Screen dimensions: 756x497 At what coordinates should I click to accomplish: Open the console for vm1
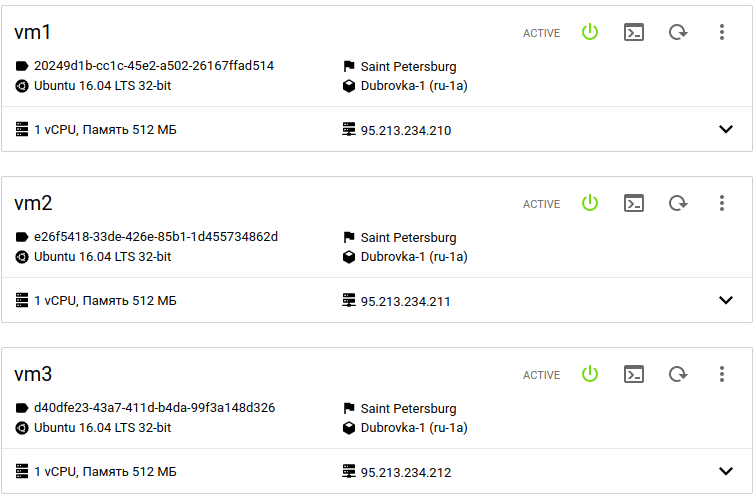tap(633, 32)
